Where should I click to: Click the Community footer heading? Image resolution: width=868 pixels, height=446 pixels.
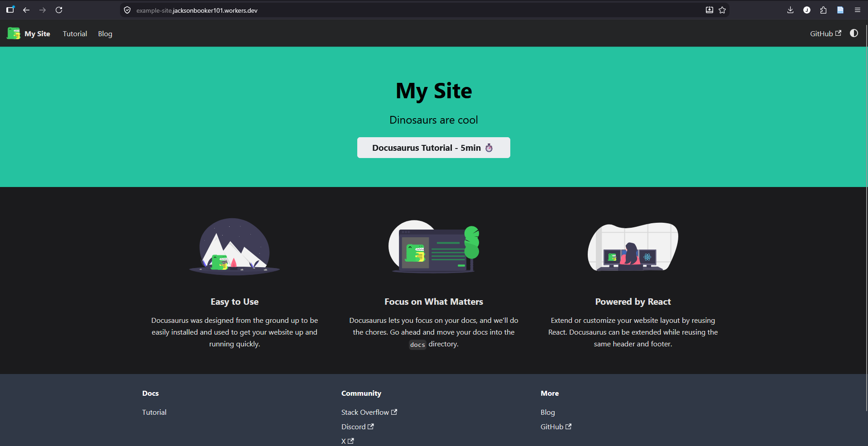[x=361, y=393]
